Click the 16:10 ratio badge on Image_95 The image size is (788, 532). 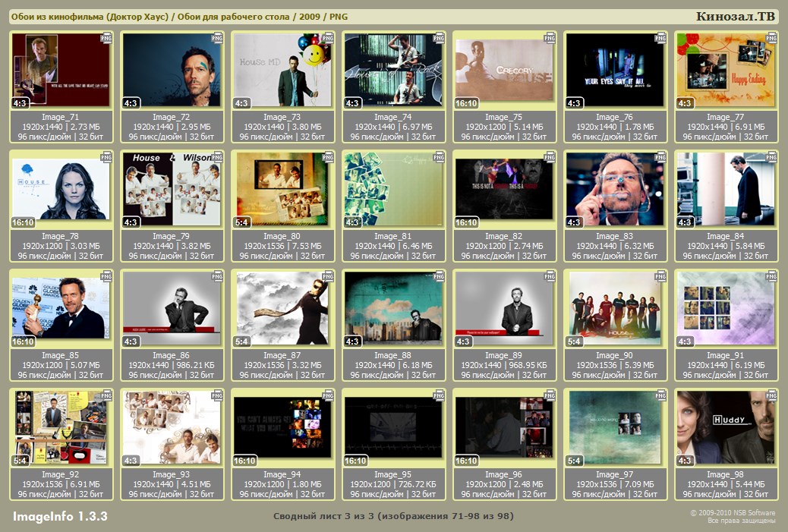point(355,461)
